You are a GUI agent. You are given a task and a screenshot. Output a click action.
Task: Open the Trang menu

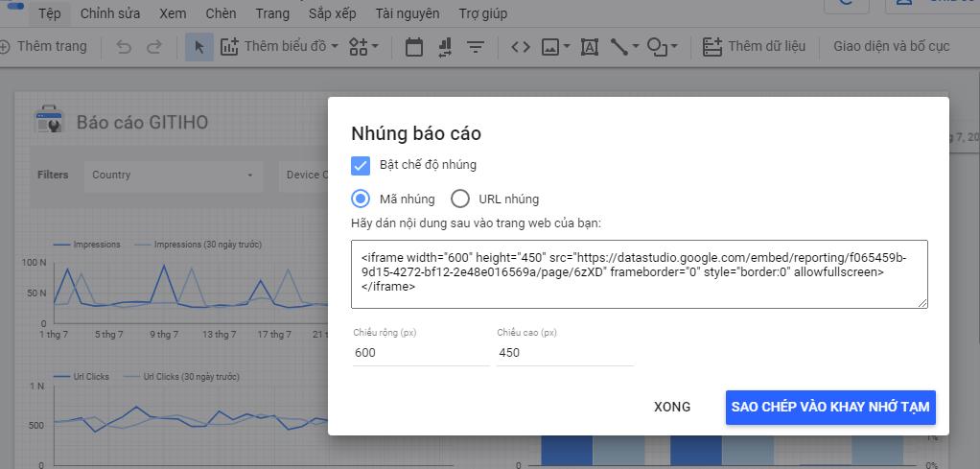coord(272,13)
